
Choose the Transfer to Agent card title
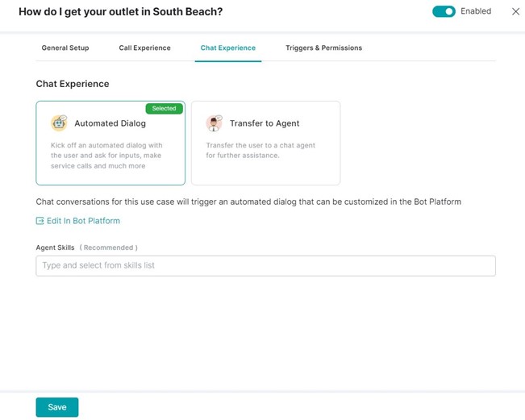tap(265, 124)
